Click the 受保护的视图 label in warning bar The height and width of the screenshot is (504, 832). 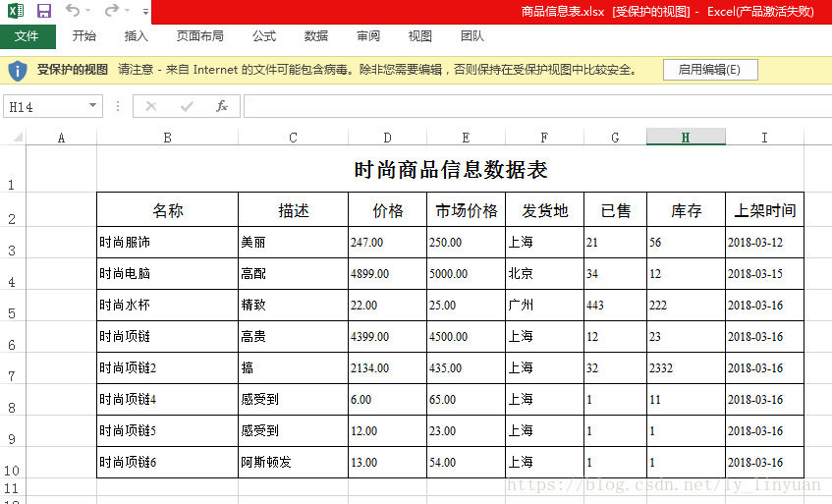tap(73, 70)
